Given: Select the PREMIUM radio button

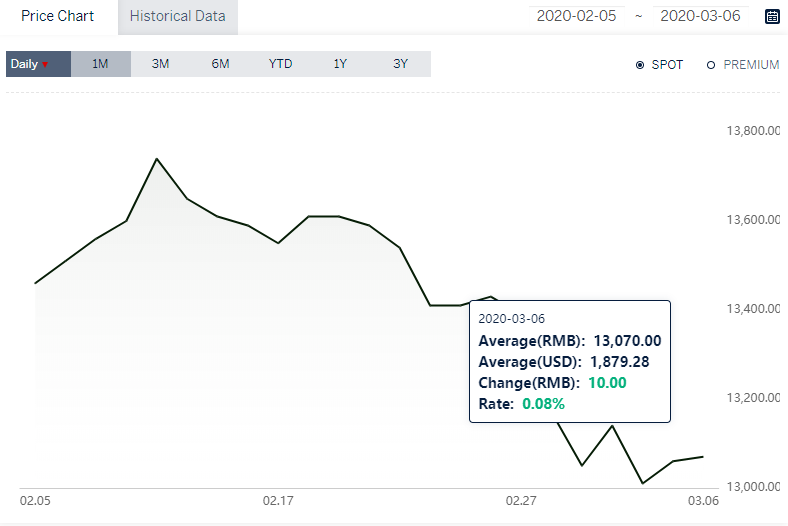Looking at the screenshot, I should tap(711, 65).
